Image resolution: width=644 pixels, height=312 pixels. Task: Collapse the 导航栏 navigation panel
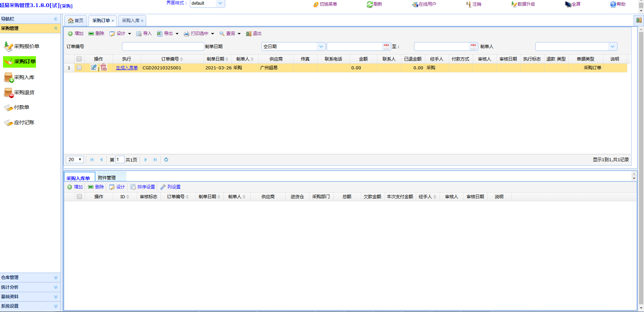click(x=56, y=19)
